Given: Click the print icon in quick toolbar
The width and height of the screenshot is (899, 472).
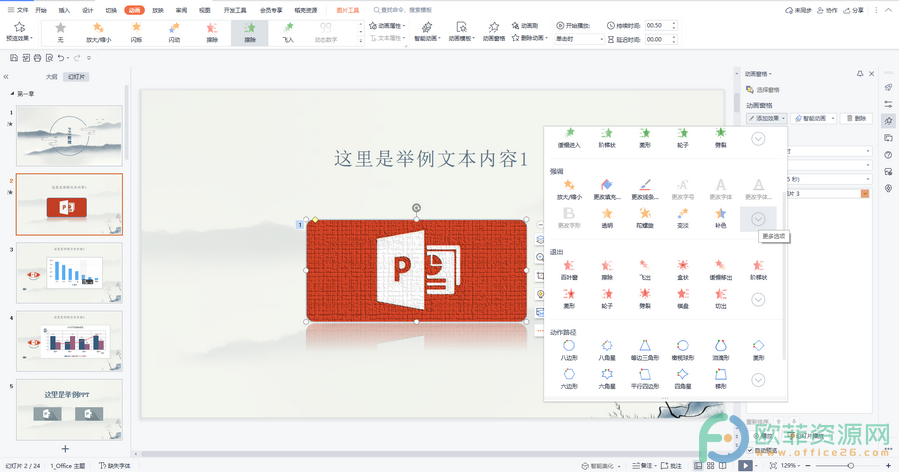Looking at the screenshot, I should tap(37, 58).
